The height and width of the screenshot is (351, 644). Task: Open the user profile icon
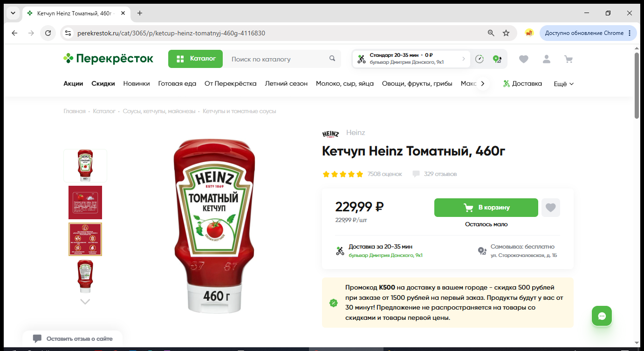[546, 59]
